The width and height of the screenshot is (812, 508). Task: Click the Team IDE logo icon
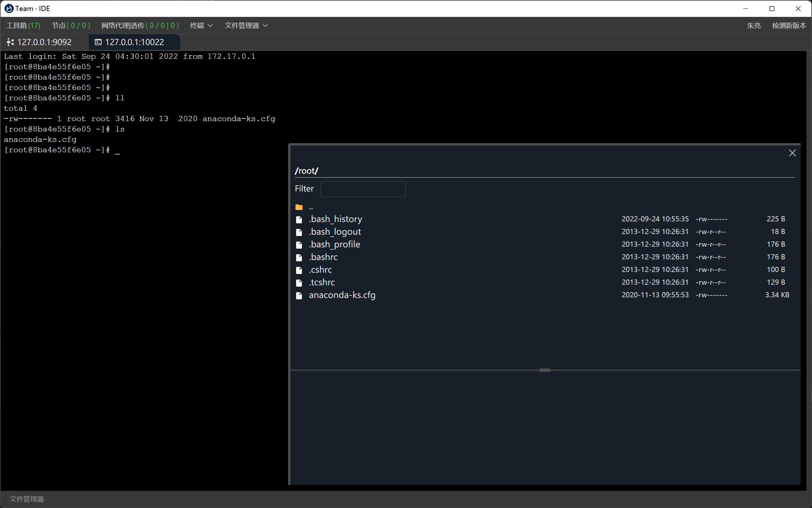pyautogui.click(x=9, y=8)
